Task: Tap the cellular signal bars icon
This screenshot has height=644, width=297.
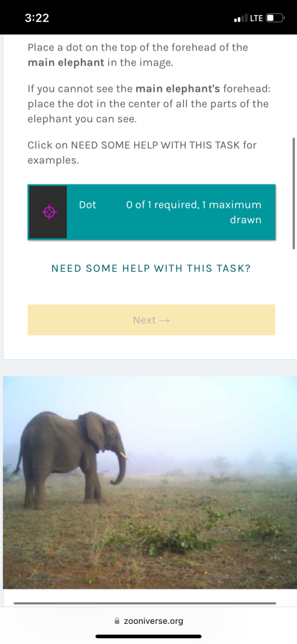Action: [x=241, y=19]
